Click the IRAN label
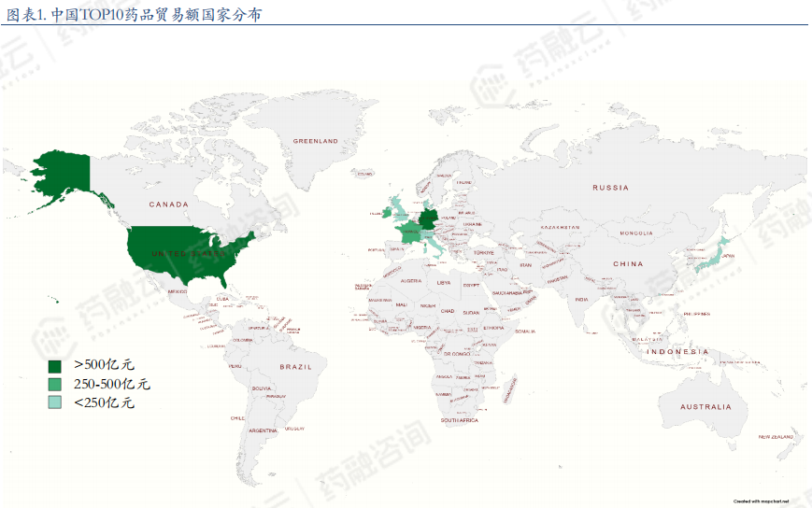Screen dimensions: 812x508 pos(526,265)
